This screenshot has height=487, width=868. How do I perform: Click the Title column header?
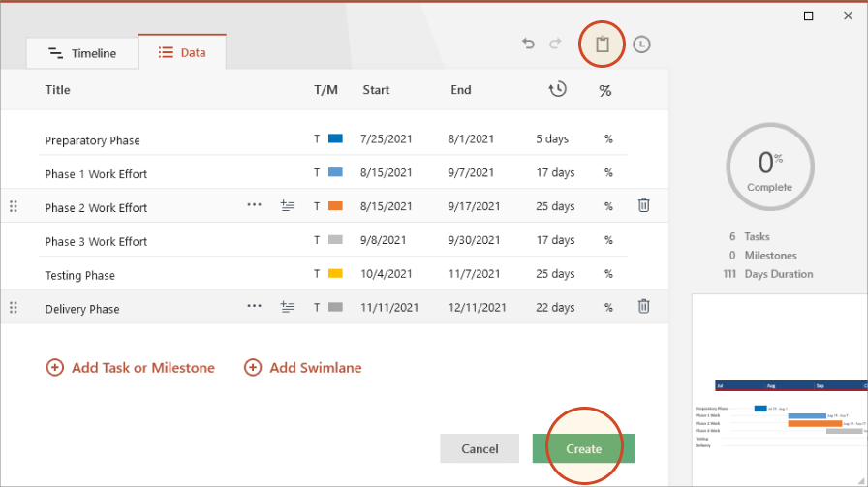57,90
